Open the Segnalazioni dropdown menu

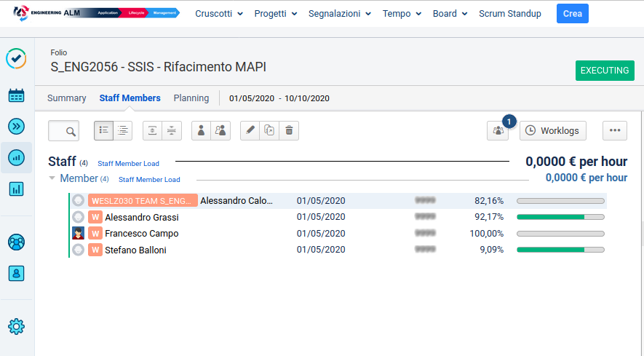(x=339, y=14)
